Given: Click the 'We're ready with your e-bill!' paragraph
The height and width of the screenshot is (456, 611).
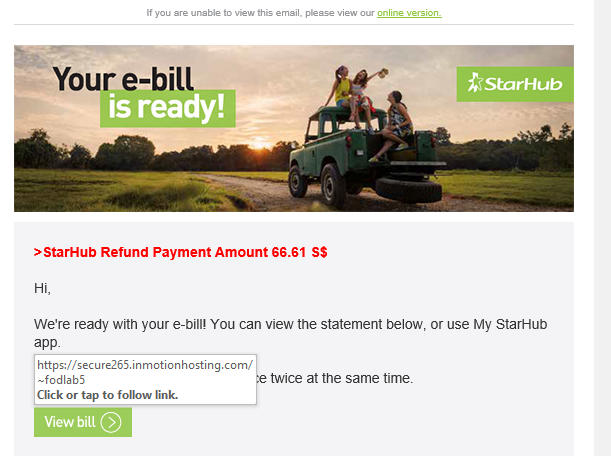Looking at the screenshot, I should (x=290, y=333).
